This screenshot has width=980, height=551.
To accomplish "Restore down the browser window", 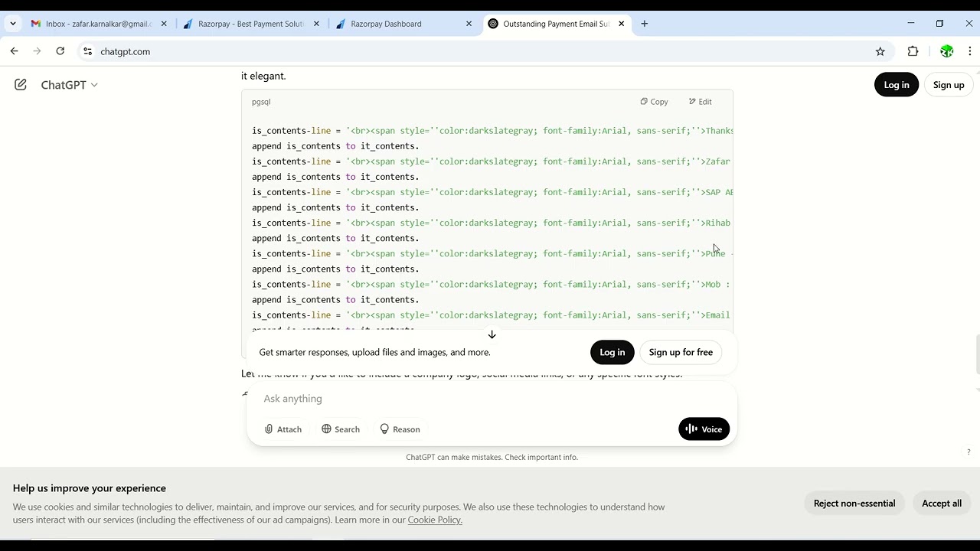I will coord(939,24).
